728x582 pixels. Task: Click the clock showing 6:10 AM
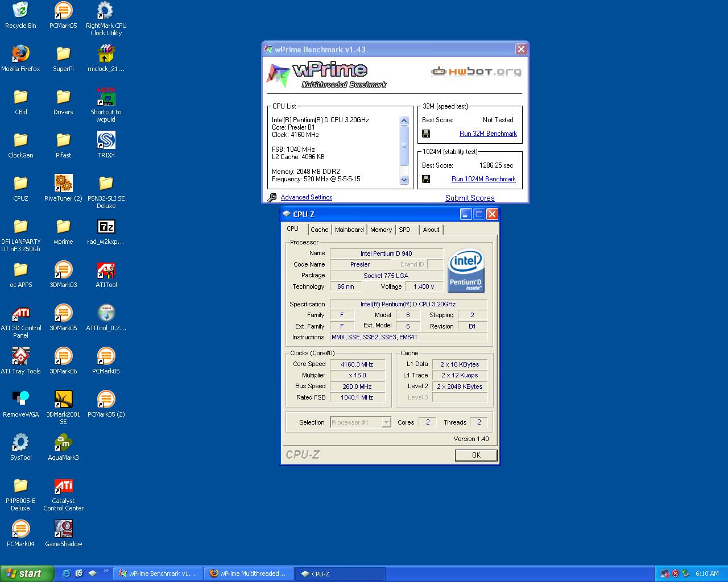click(x=707, y=573)
